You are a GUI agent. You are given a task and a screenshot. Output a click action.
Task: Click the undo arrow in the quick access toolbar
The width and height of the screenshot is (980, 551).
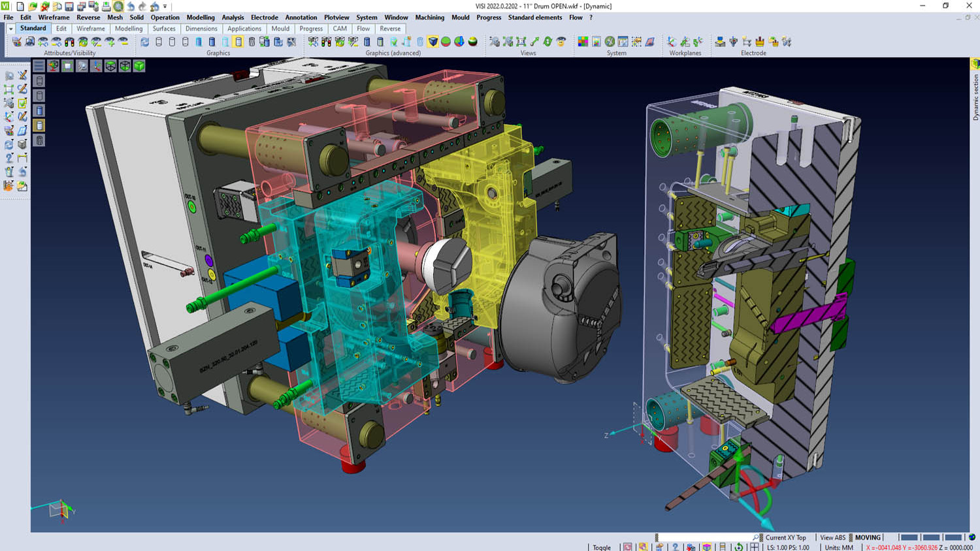pyautogui.click(x=131, y=7)
